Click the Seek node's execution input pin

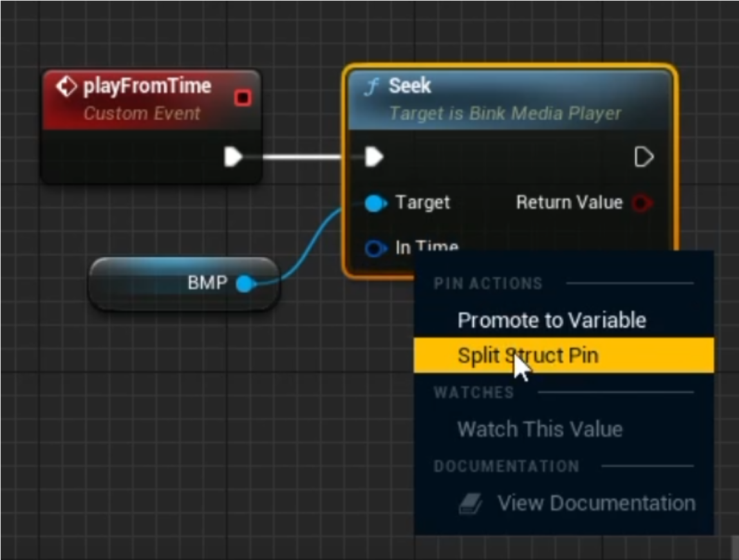374,156
